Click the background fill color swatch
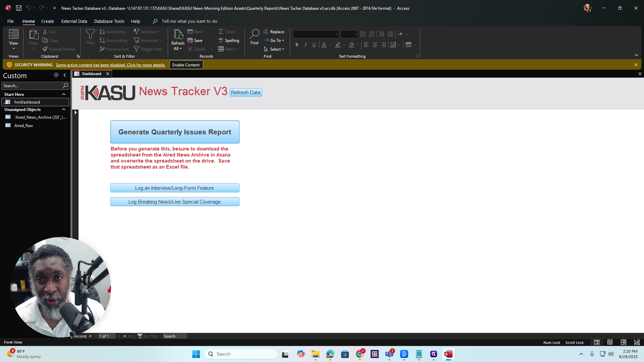Screen dimensions: 644x362 (352, 45)
